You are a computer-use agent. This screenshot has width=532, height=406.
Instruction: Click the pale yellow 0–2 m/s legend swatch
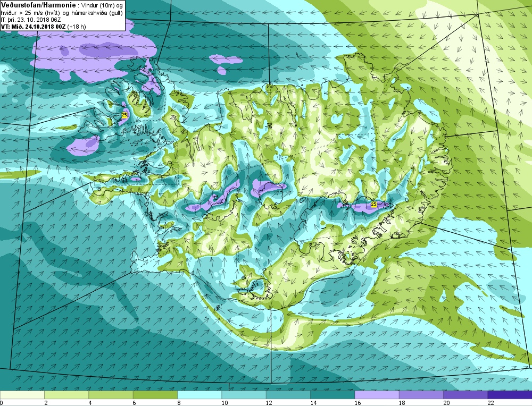(22, 394)
